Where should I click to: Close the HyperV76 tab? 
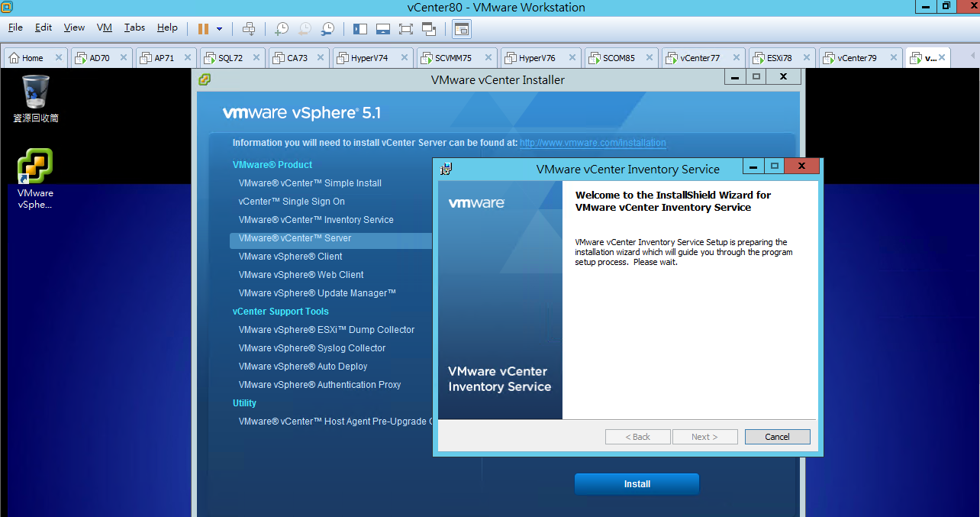click(x=573, y=58)
